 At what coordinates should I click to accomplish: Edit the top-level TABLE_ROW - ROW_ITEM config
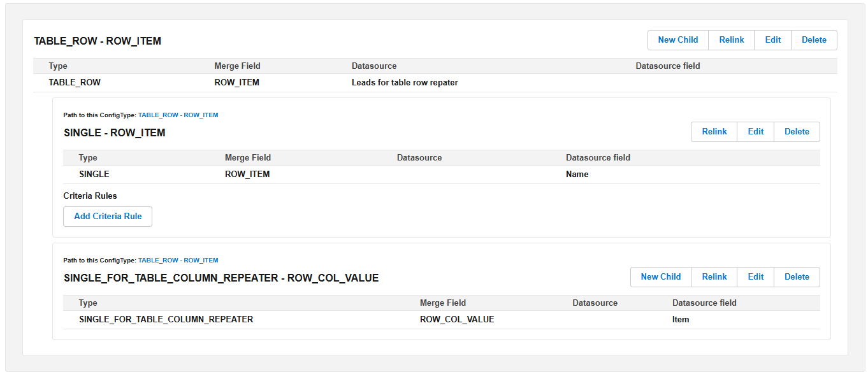tap(772, 40)
